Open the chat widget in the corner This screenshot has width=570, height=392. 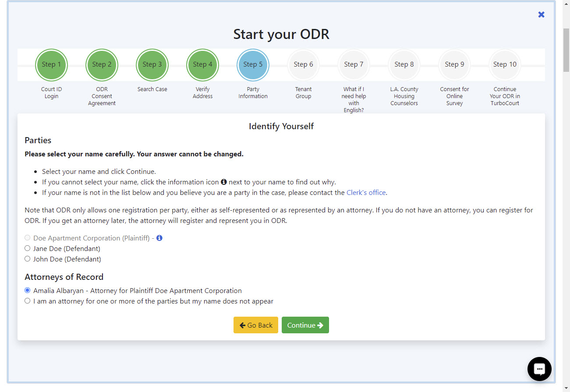[539, 369]
